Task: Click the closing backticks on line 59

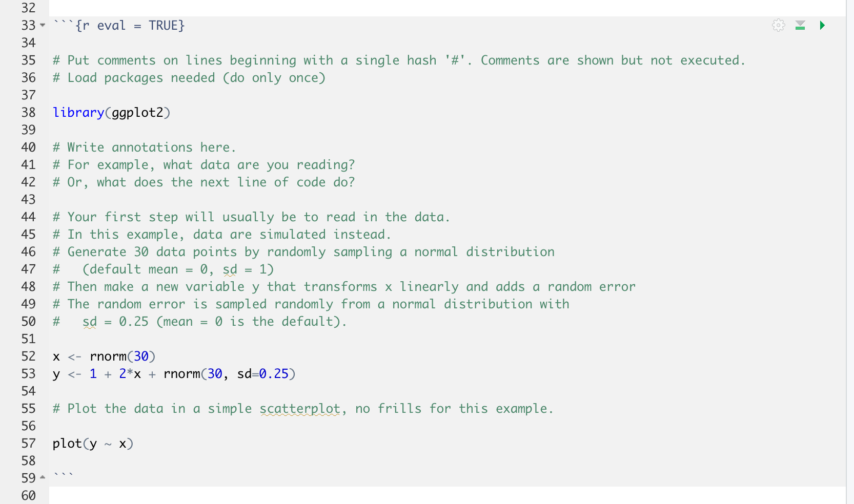Action: 63,475
